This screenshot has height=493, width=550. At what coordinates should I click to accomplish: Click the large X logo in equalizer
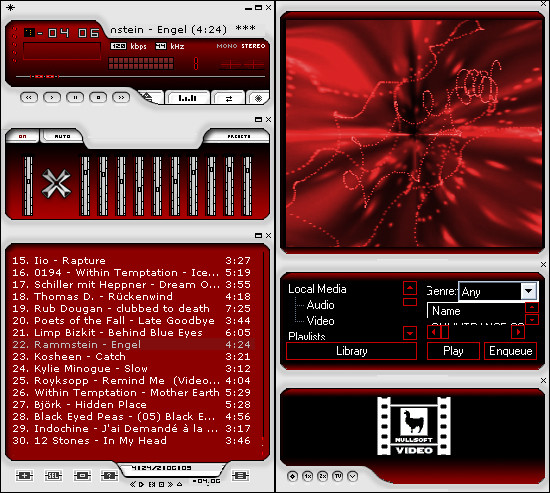(x=56, y=184)
